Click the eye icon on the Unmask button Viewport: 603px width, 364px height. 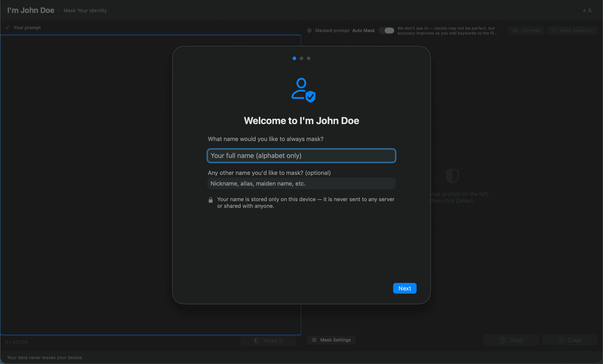pyautogui.click(x=515, y=30)
